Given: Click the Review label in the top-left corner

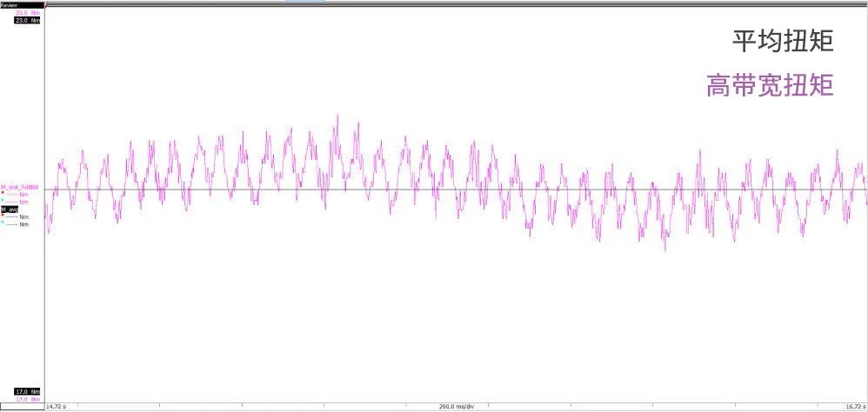Looking at the screenshot, I should coord(9,5).
